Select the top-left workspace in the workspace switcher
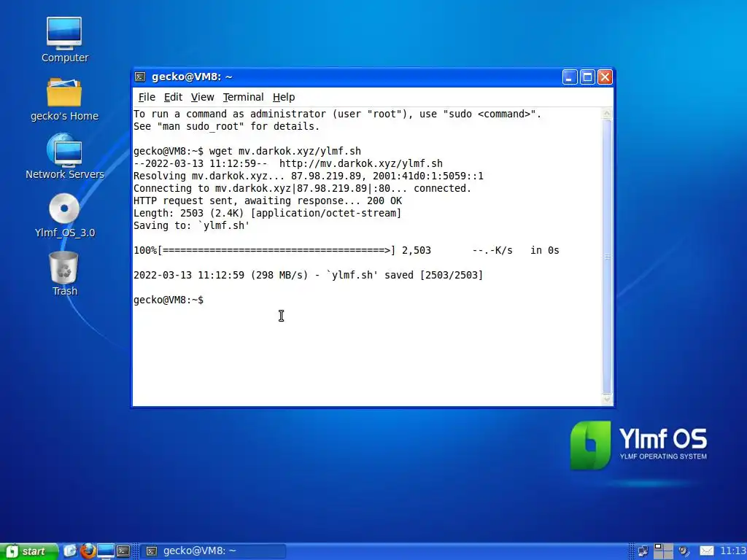747x560 pixels. coord(659,547)
